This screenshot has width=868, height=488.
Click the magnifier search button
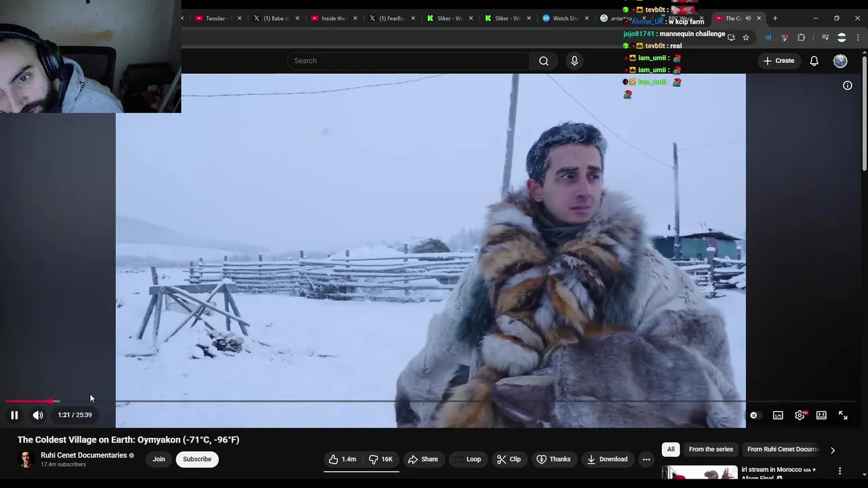point(544,61)
